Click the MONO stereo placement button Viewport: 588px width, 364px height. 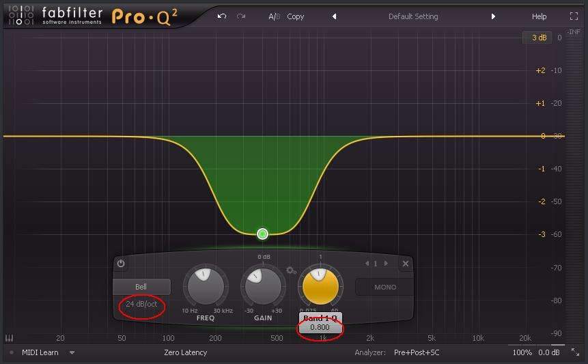point(384,287)
